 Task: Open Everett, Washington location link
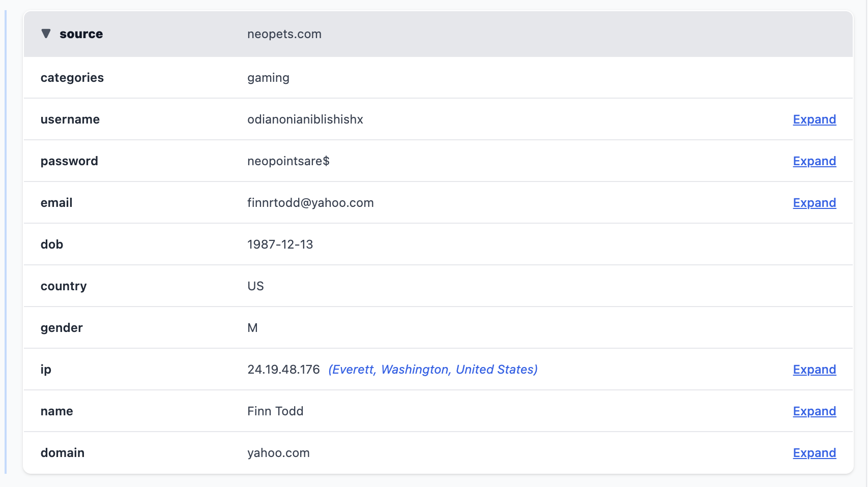pos(432,370)
